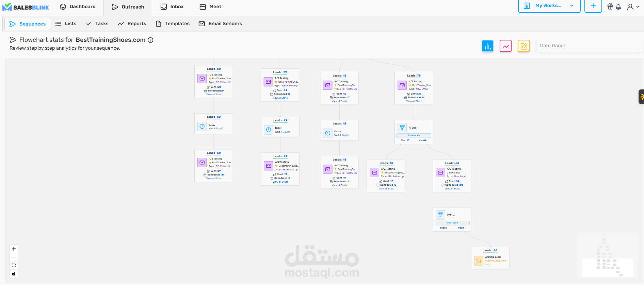
Task: Open the Inbox tab
Action: pyautogui.click(x=172, y=7)
